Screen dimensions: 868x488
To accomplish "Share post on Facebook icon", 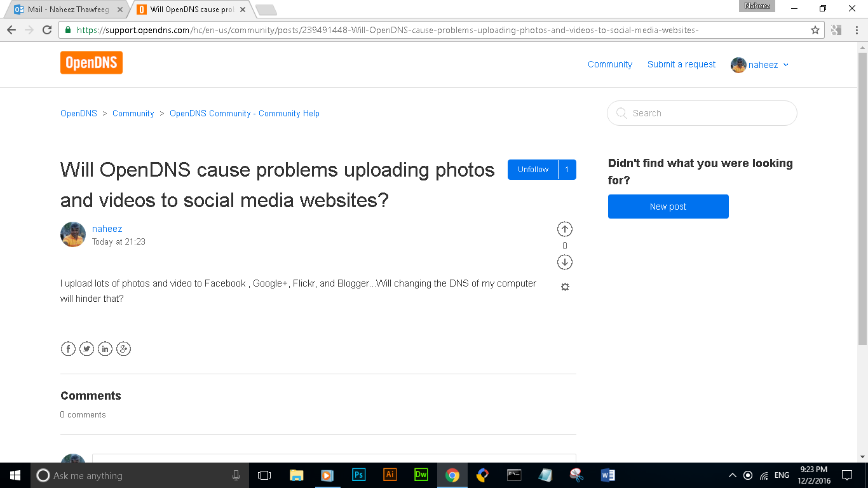I will pos(68,348).
